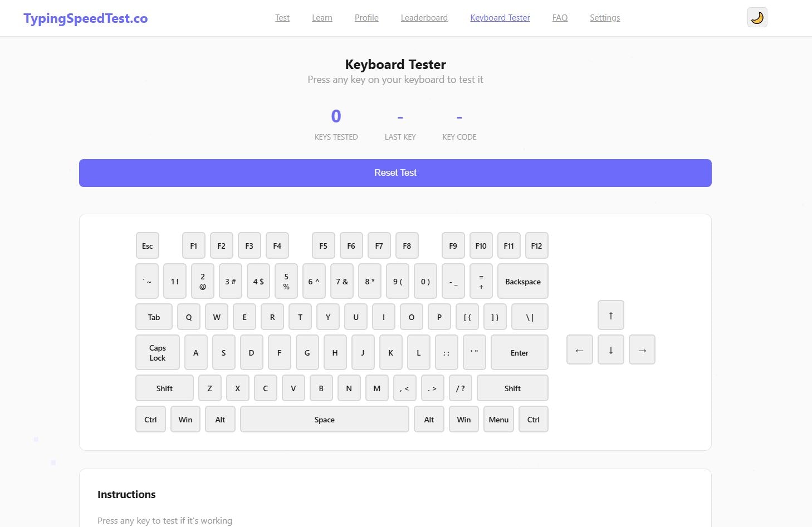
Task: Navigate to the Learn page
Action: 321,17
